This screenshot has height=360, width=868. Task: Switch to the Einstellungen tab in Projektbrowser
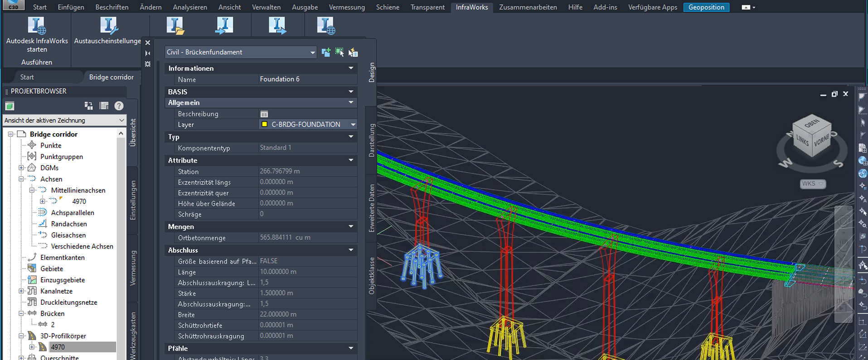coord(133,200)
